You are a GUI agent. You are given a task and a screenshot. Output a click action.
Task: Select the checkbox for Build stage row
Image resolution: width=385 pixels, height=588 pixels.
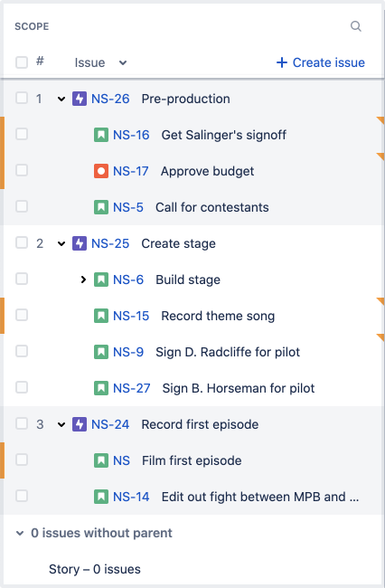point(22,279)
